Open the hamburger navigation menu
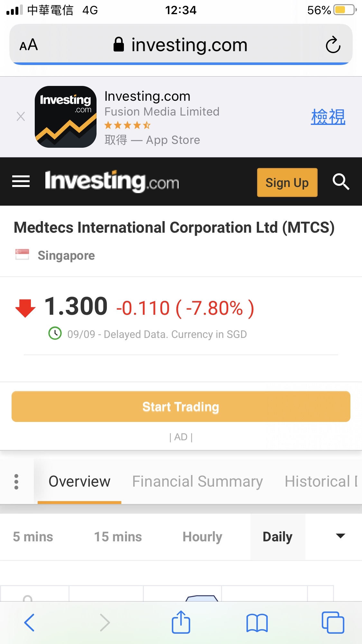Screen dimensions: 362x644 coord(21,182)
